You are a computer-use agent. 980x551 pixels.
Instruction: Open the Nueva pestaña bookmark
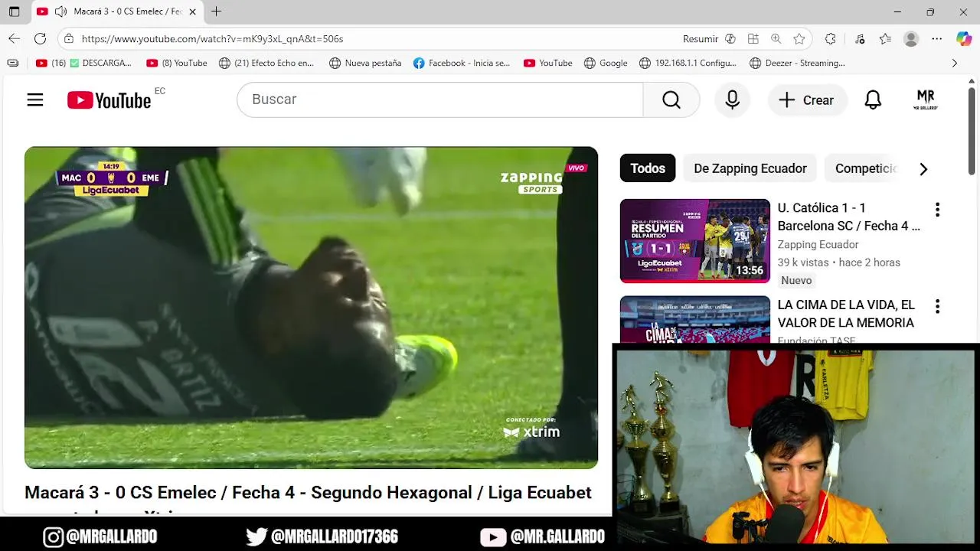pos(365,63)
